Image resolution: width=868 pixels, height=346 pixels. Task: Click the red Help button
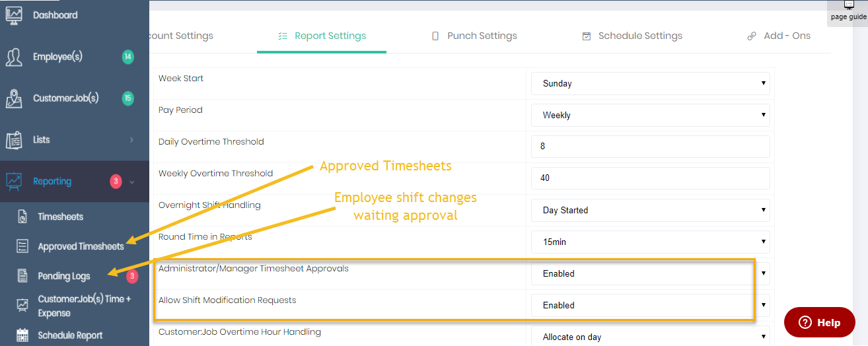[x=819, y=323]
